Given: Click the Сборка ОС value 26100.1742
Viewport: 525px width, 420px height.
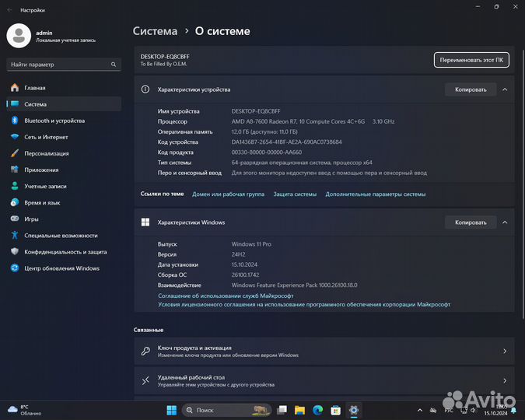Looking at the screenshot, I should [245, 275].
